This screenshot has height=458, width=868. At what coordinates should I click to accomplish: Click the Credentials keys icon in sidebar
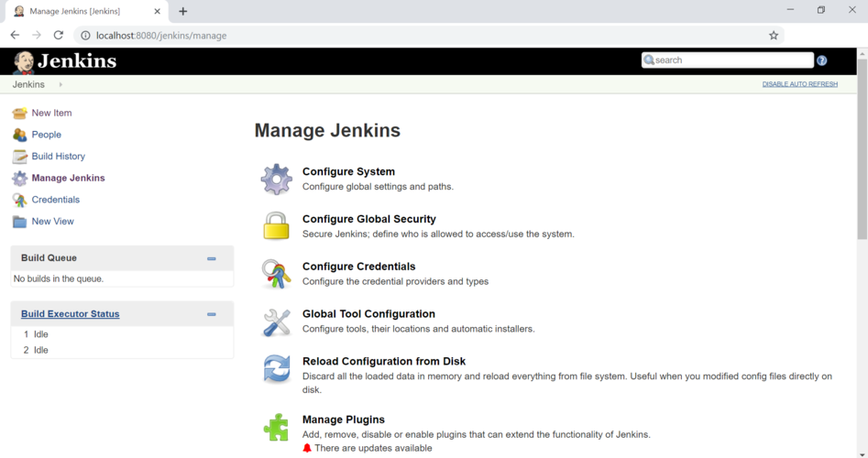click(19, 200)
